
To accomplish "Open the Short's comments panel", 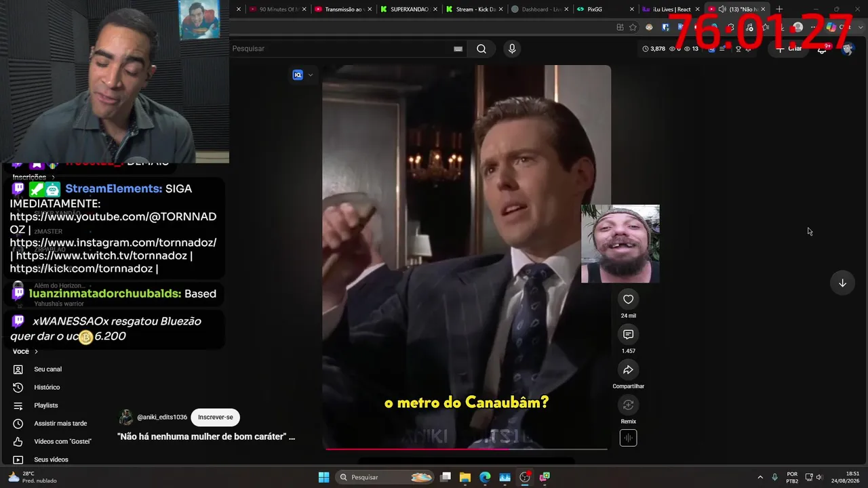I will [628, 335].
